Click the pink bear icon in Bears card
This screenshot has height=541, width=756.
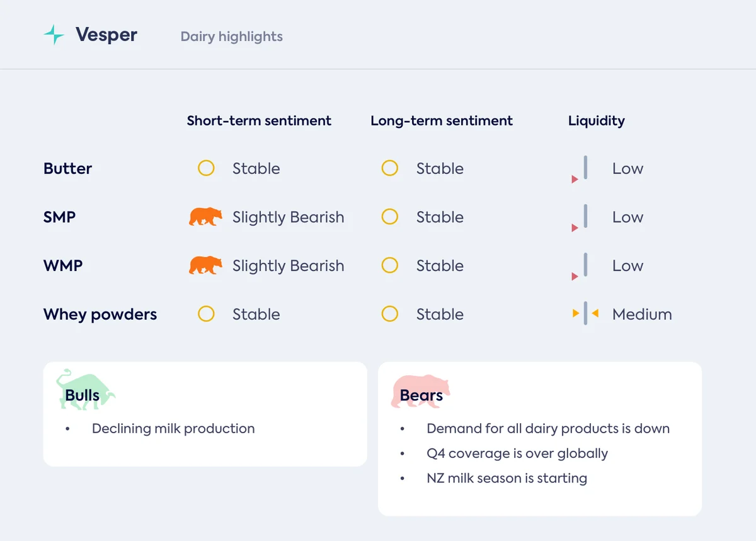tap(421, 391)
